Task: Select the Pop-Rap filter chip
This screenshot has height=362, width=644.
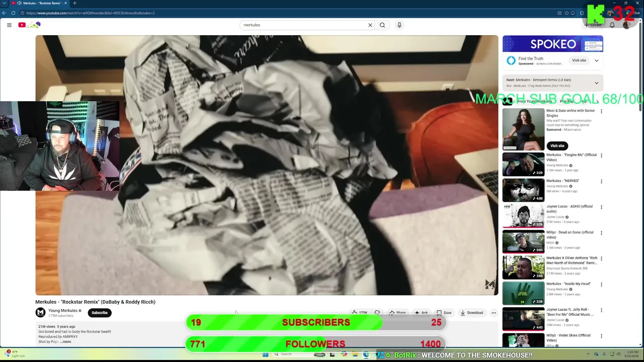Action: point(568,102)
